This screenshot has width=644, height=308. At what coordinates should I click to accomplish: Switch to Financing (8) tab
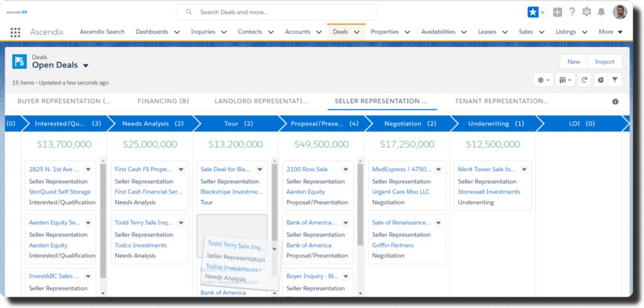point(163,101)
